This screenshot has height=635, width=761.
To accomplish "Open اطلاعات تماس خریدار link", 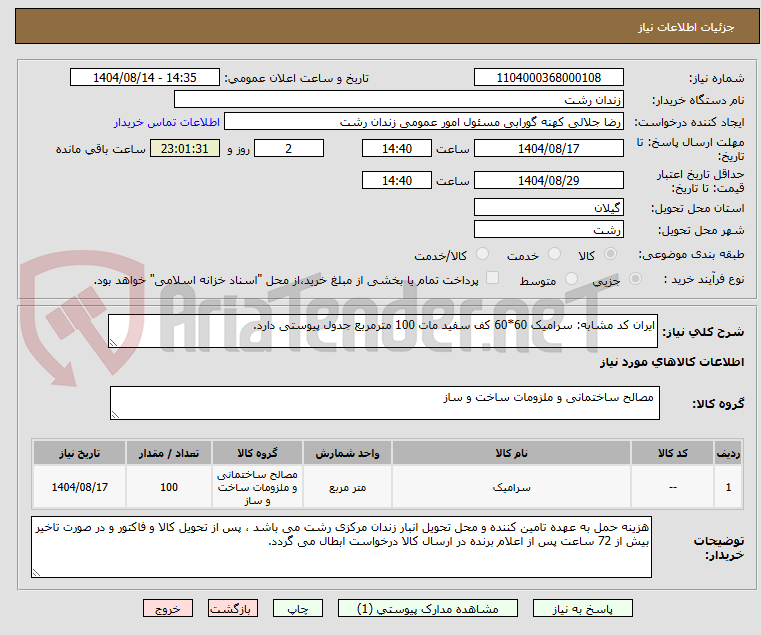I will (167, 122).
